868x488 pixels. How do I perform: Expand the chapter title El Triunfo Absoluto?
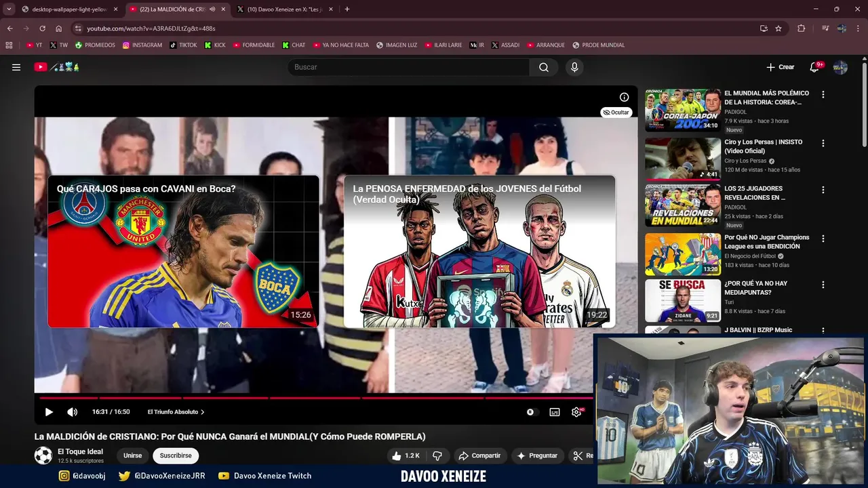(176, 412)
